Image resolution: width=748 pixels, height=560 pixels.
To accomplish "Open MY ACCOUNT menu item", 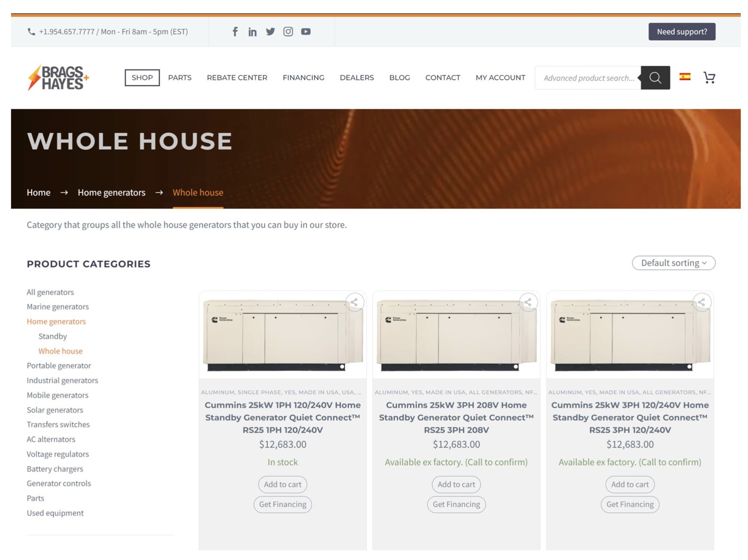I will [500, 78].
